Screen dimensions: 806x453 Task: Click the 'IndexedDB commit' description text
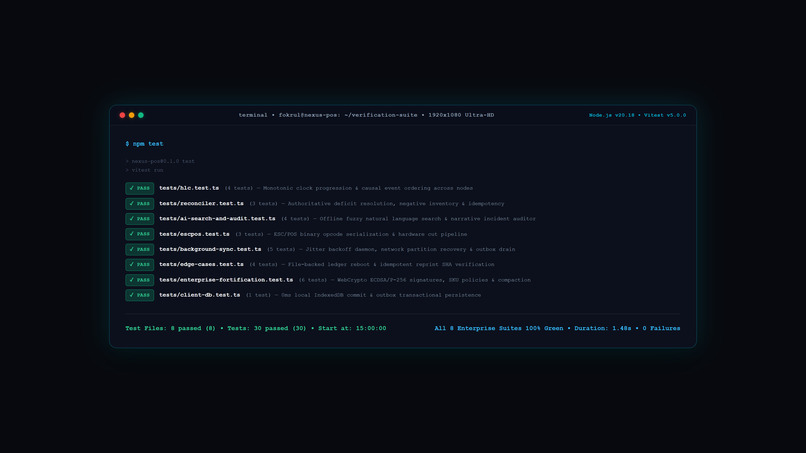(381, 295)
